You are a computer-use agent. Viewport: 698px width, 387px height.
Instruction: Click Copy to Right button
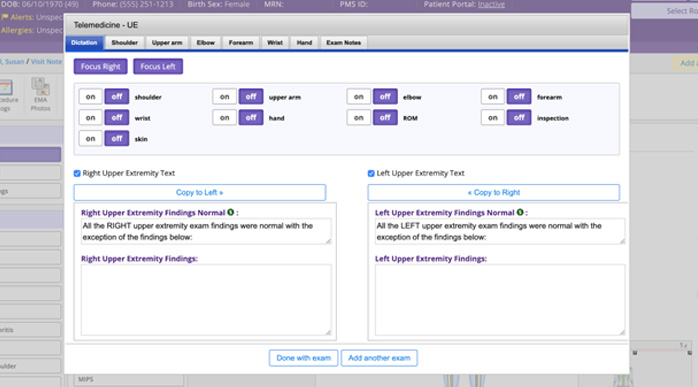point(494,192)
